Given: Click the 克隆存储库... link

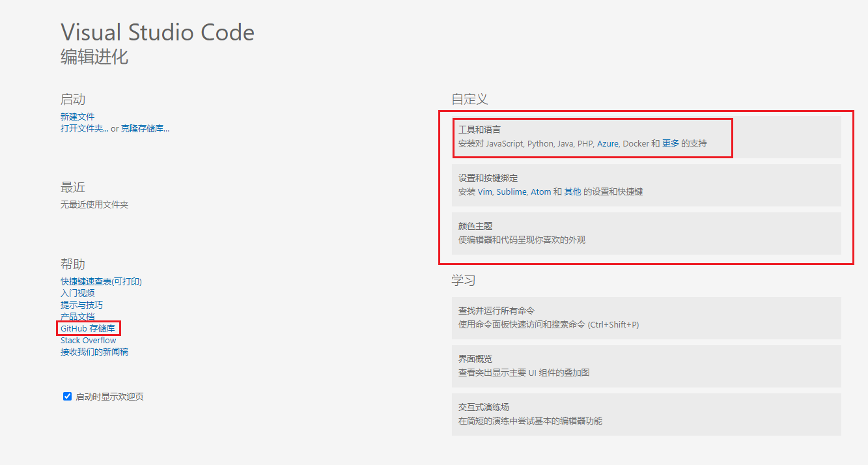Looking at the screenshot, I should (x=145, y=128).
